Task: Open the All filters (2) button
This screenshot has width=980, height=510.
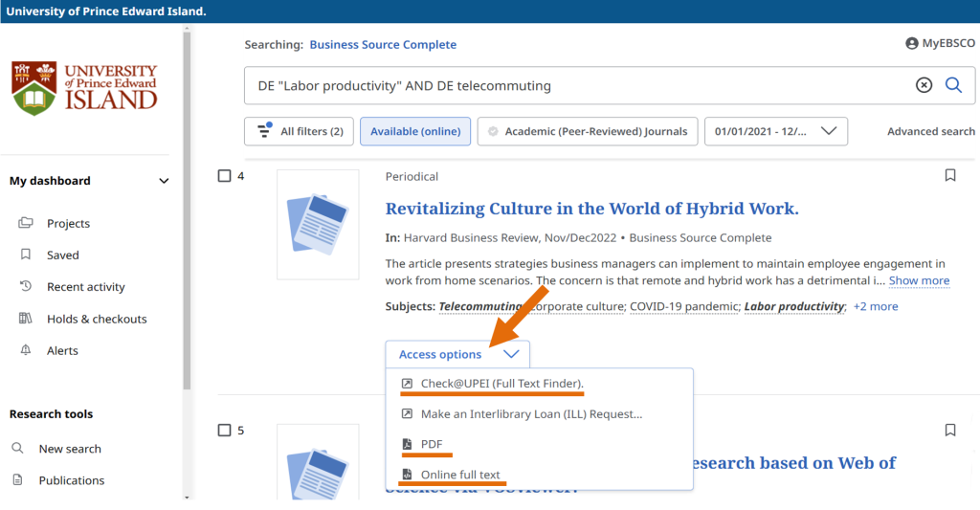Action: pyautogui.click(x=299, y=131)
